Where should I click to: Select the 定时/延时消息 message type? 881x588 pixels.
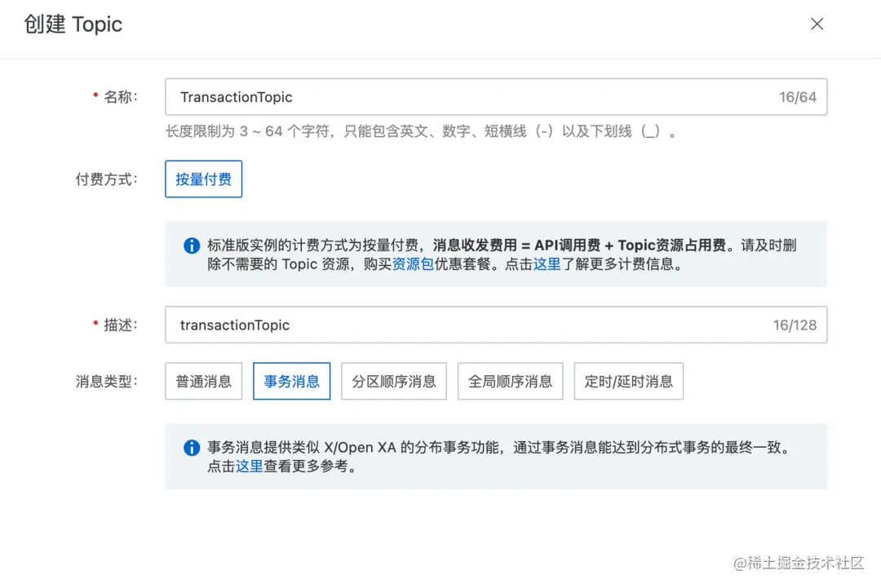click(629, 382)
